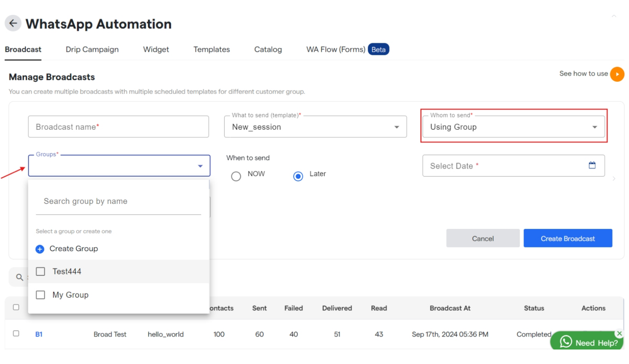Click the Broadcast At column header

pos(450,308)
